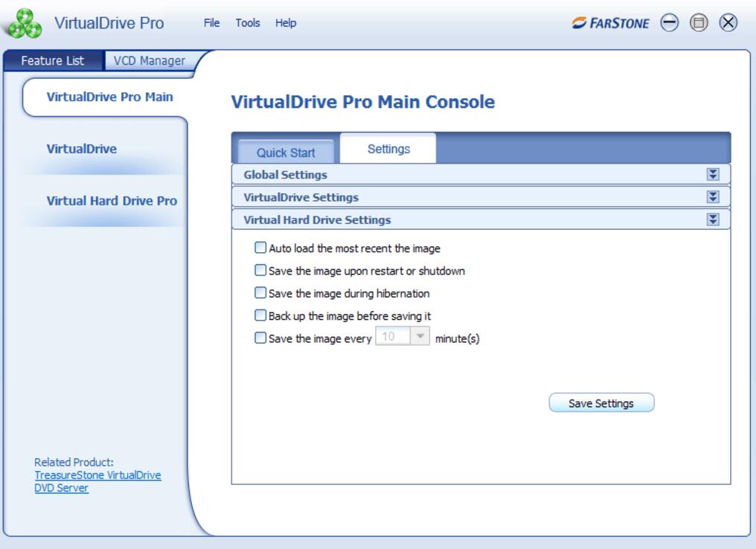Enable Save the image every interval checkbox
756x549 pixels.
(260, 338)
